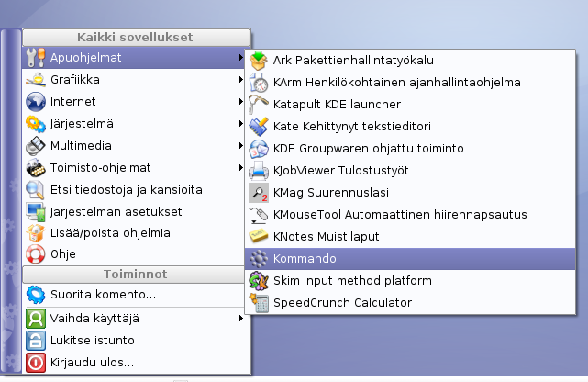Viewport: 588px width, 382px height.
Task: Select Suorita komento...
Action: (x=134, y=295)
